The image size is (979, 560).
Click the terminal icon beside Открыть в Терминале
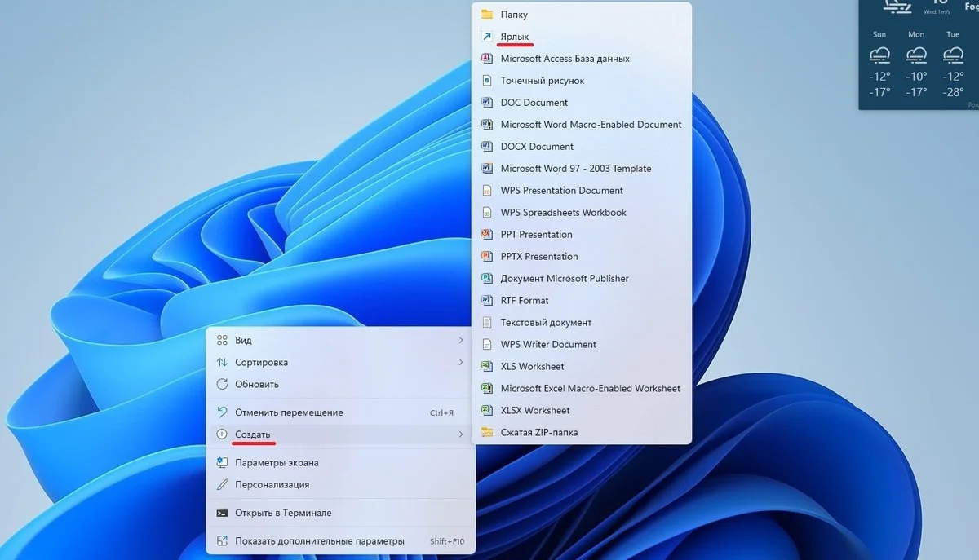221,513
